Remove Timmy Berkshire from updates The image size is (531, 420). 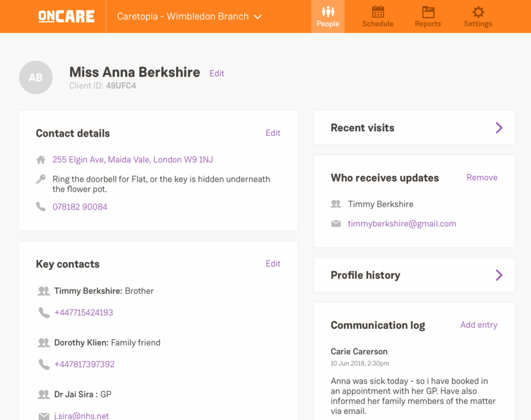pos(482,177)
